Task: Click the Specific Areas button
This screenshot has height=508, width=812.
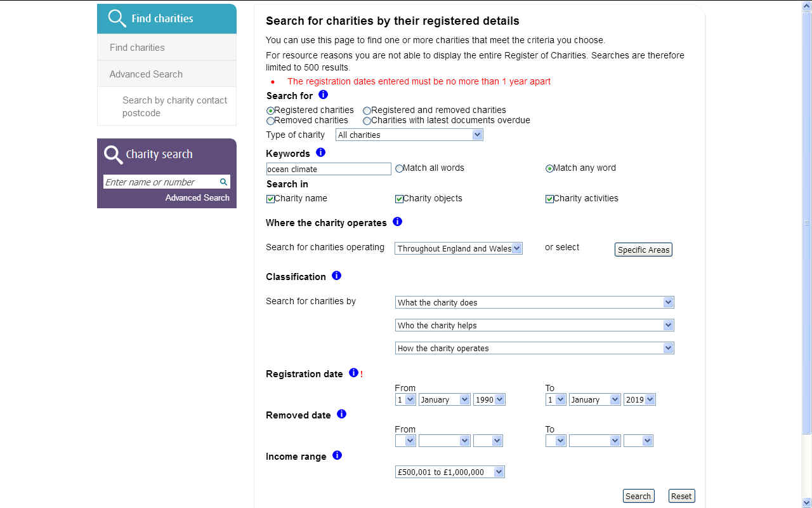Action: [x=643, y=250]
